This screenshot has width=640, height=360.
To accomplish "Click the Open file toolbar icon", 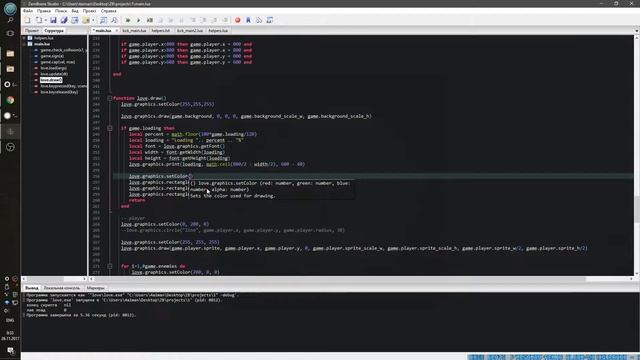I will (38, 20).
